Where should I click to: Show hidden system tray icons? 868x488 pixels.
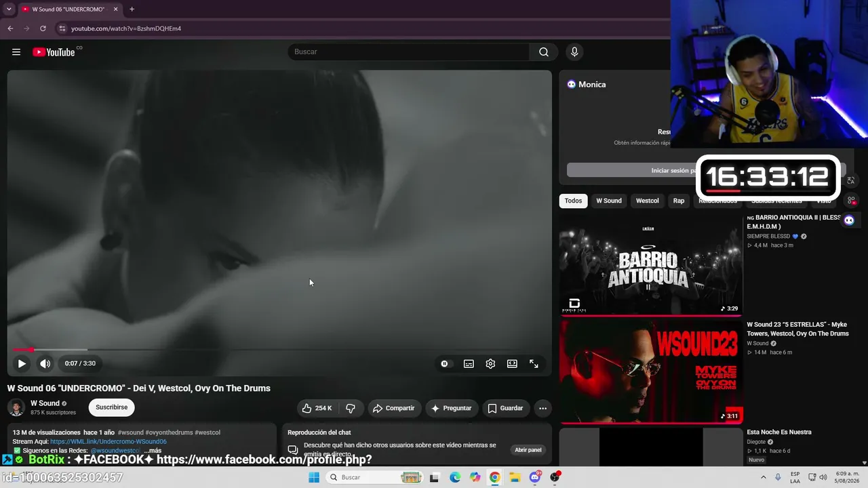[764, 477]
